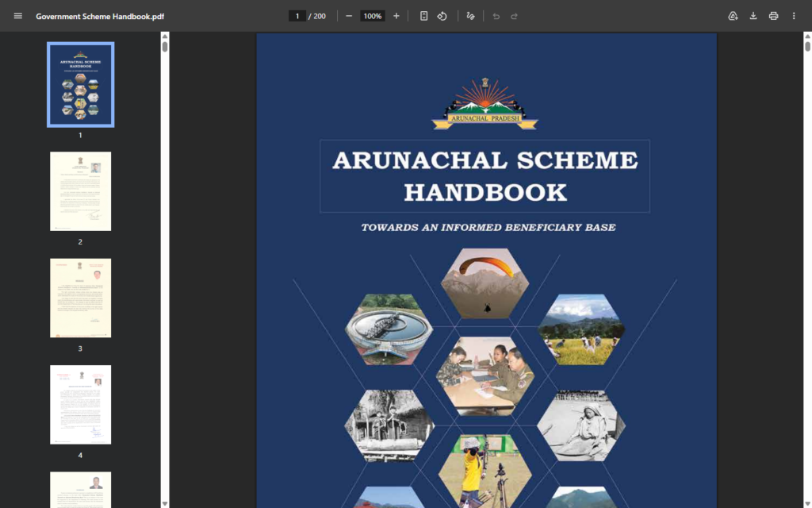
Task: Click the page number input field
Action: (297, 16)
